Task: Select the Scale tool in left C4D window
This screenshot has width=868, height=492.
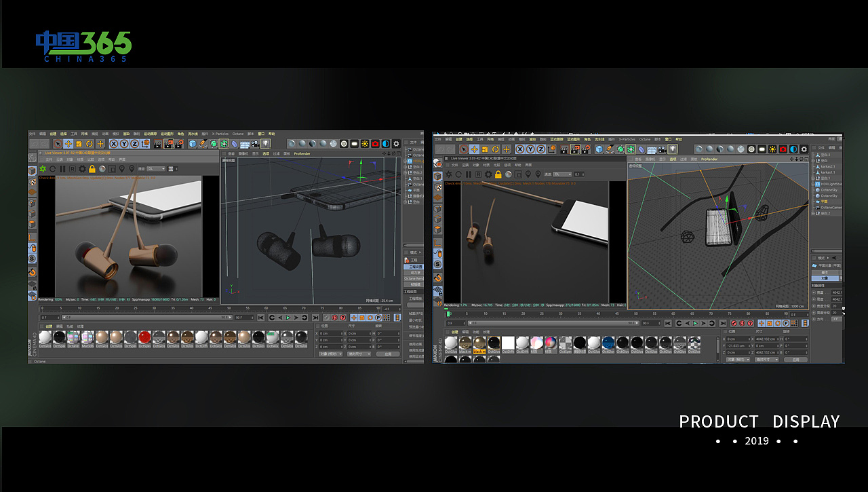Action: (79, 144)
